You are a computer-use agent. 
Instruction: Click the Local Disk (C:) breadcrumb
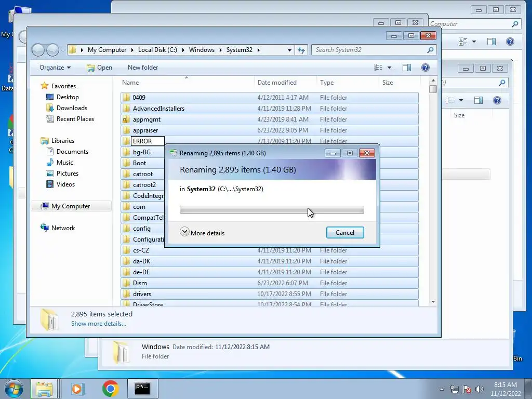pyautogui.click(x=157, y=50)
